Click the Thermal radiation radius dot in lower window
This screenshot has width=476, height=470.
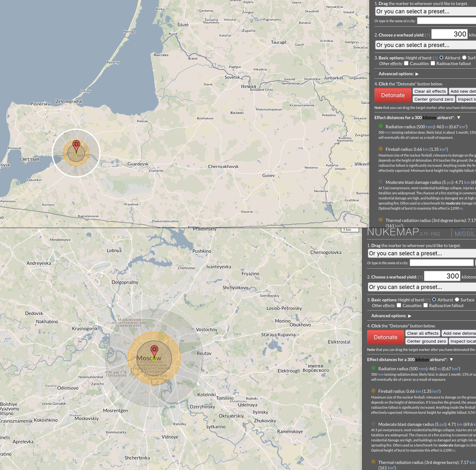point(373,462)
